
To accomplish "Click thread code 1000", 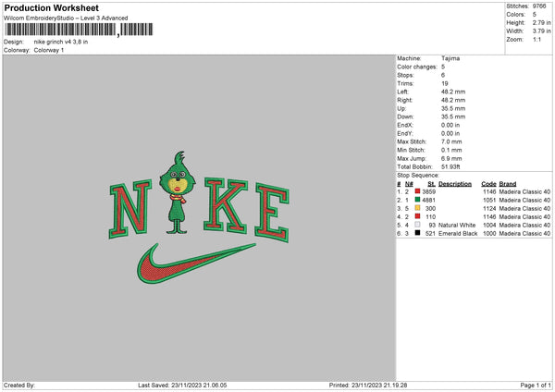I will (x=489, y=234).
